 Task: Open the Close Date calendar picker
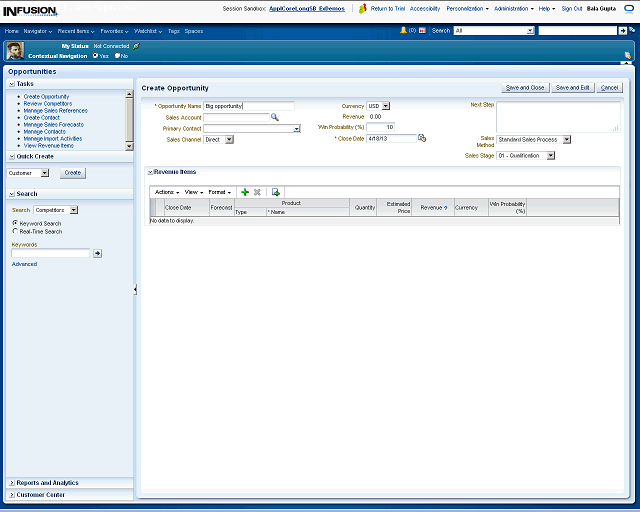(x=422, y=138)
